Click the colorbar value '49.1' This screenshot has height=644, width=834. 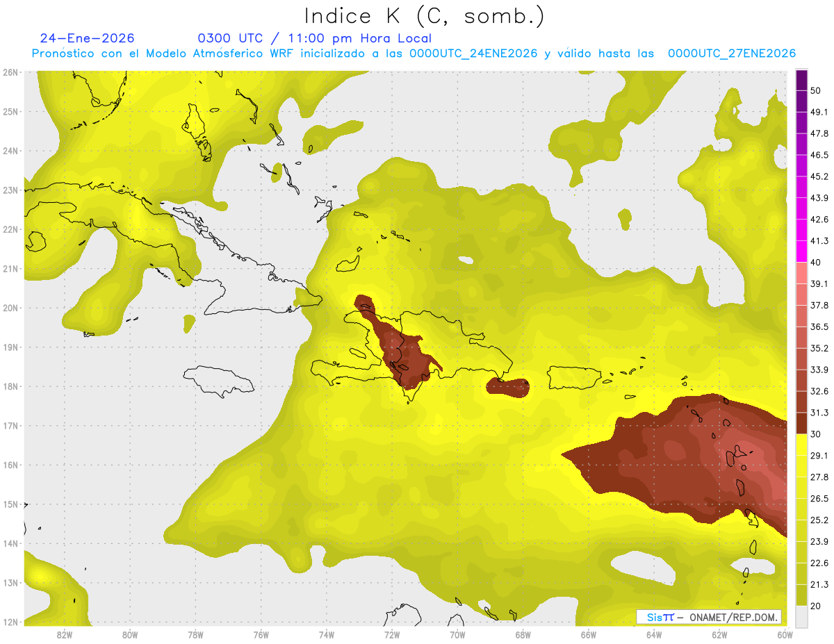click(x=819, y=112)
